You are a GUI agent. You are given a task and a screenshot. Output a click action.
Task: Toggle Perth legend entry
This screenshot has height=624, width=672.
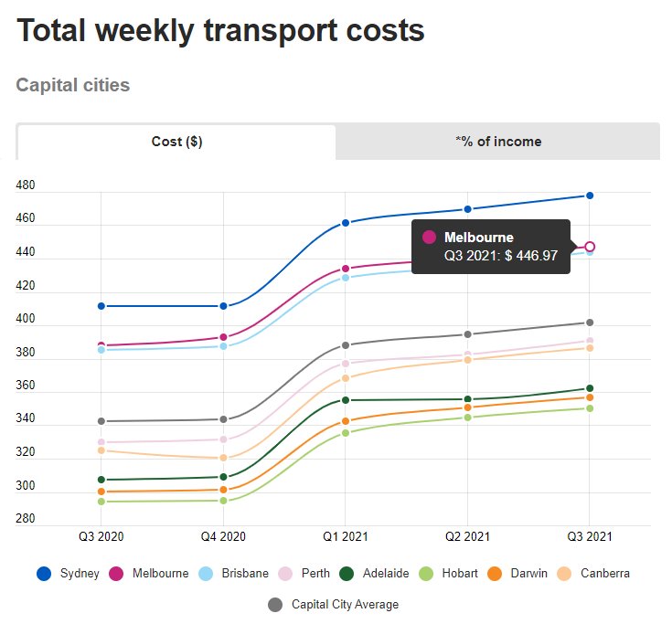coord(304,574)
